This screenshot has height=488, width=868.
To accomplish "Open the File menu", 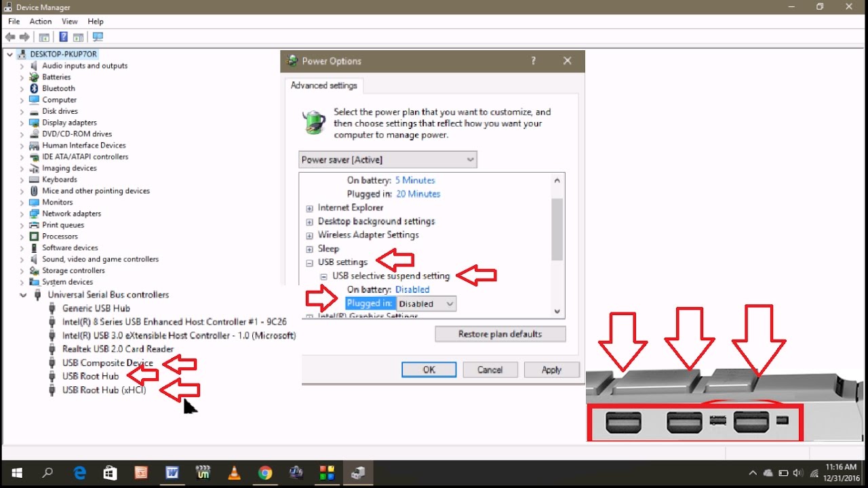I will pyautogui.click(x=14, y=22).
